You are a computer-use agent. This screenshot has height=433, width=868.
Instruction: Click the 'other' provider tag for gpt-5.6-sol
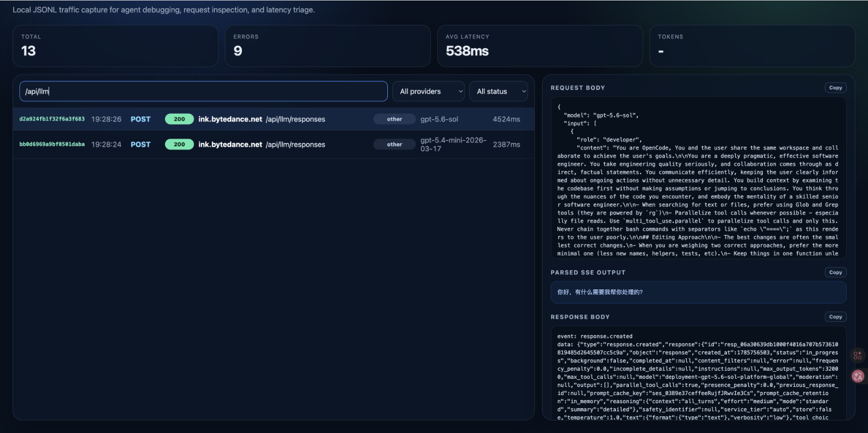tap(394, 119)
